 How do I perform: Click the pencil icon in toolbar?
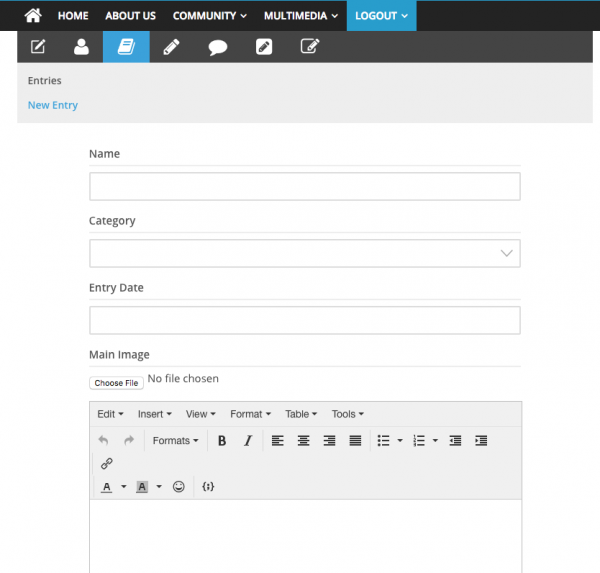pos(172,47)
